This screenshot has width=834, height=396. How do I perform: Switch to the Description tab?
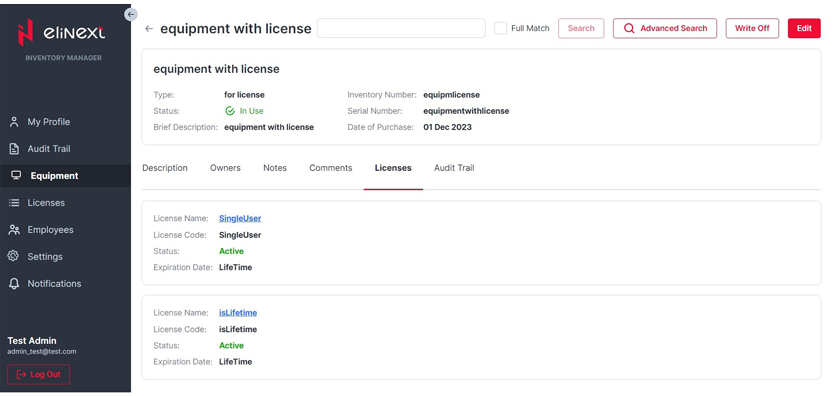click(x=165, y=168)
